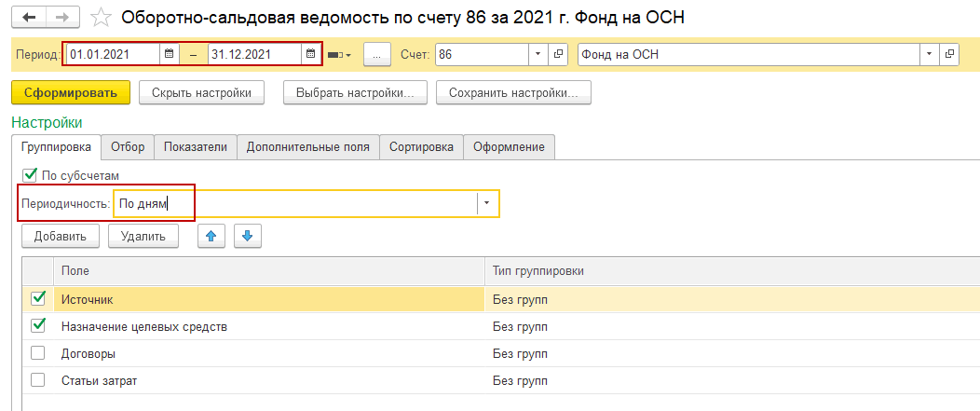Viewport: 980px width, 411px height.
Task: Open the organization dropdown list
Action: [x=928, y=55]
